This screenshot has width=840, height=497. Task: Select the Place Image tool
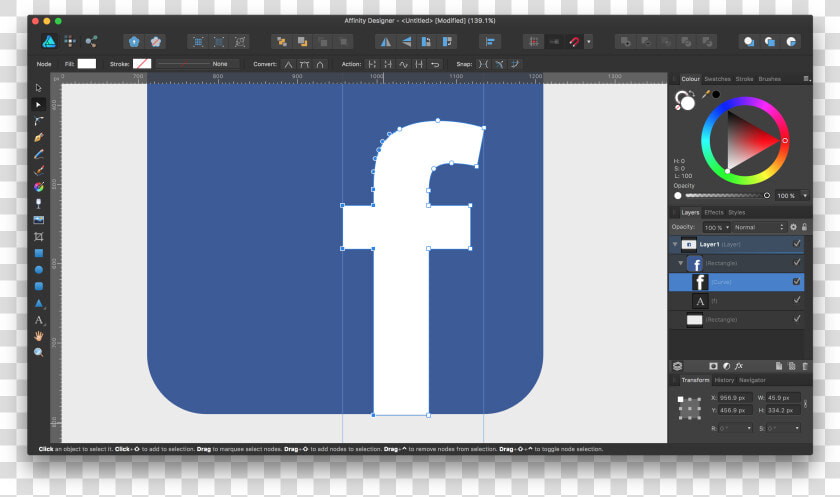39,220
